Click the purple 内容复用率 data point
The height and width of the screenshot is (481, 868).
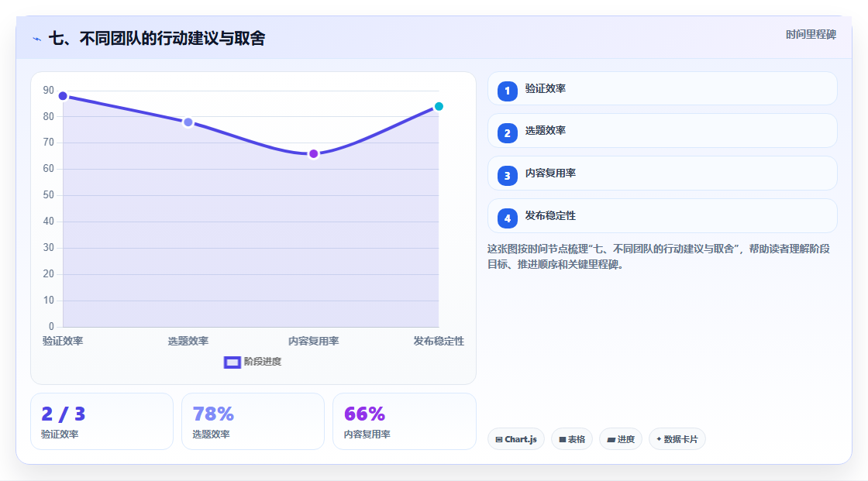313,154
